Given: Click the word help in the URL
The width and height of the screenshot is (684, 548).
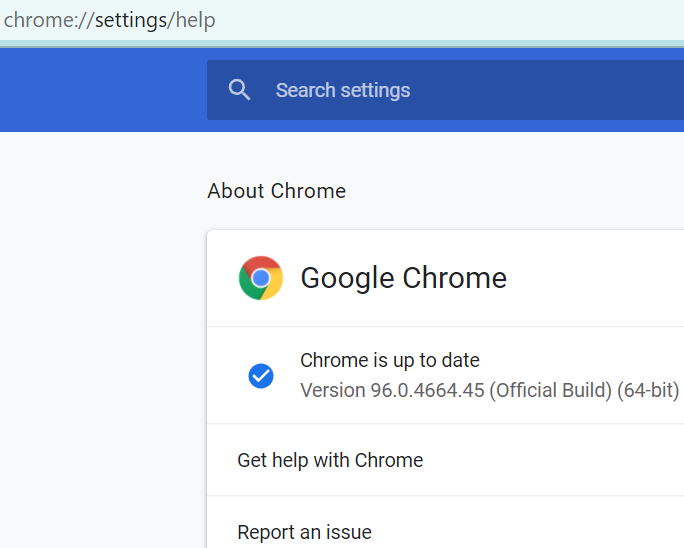Looking at the screenshot, I should 196,20.
